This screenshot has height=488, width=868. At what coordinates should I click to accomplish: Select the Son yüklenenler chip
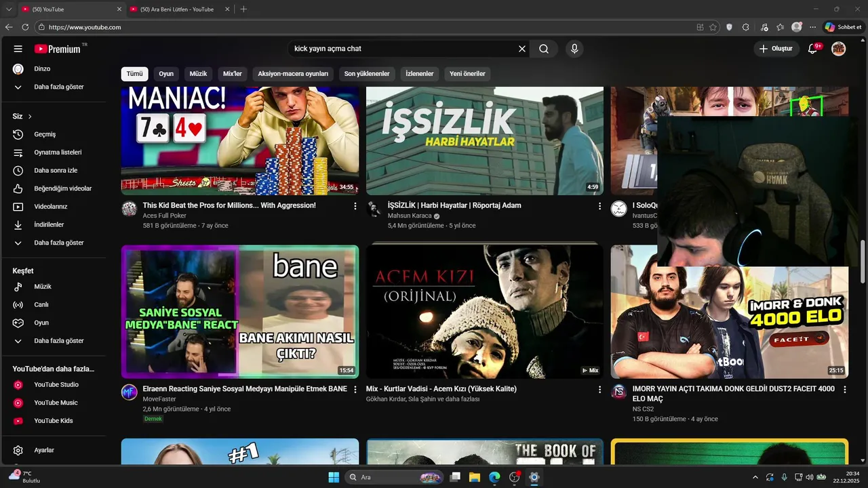point(367,74)
